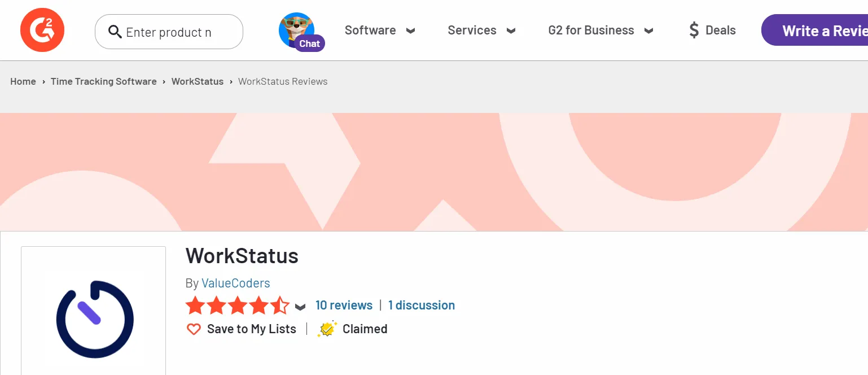
Task: Click the magnifier search icon
Action: pyautogui.click(x=115, y=32)
